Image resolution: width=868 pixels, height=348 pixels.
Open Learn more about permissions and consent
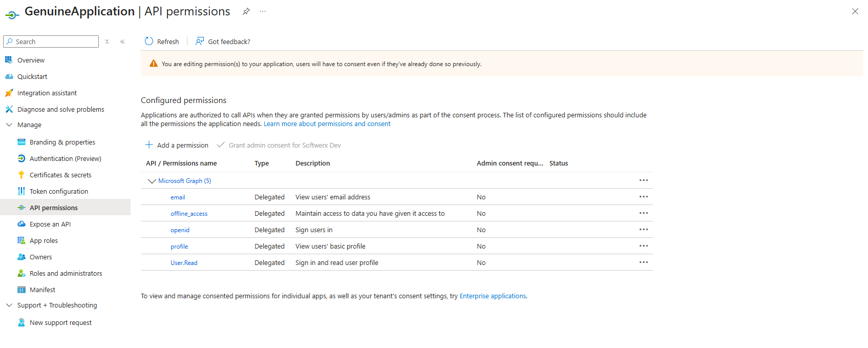pyautogui.click(x=327, y=124)
